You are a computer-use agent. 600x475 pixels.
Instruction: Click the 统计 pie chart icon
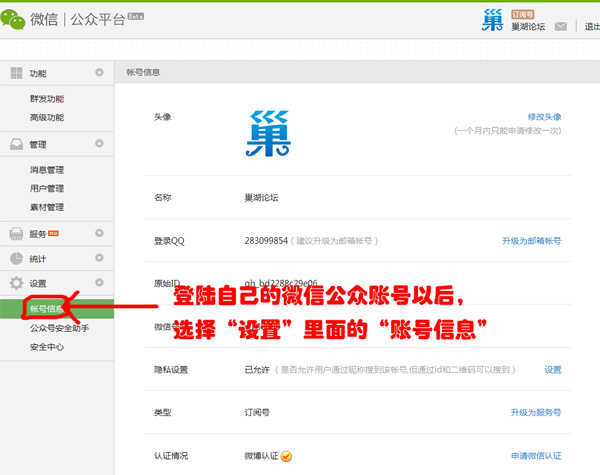(16, 258)
